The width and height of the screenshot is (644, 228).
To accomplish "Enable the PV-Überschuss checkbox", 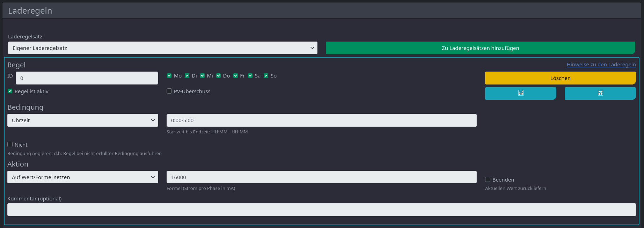I will tap(169, 91).
